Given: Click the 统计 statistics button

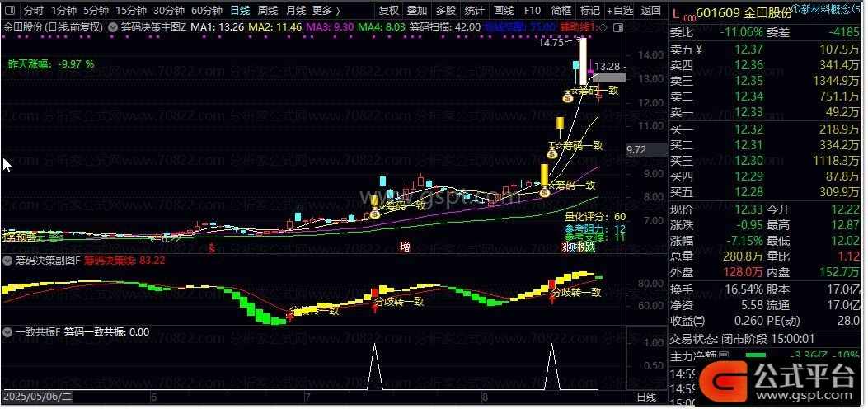Looking at the screenshot, I should point(475,10).
